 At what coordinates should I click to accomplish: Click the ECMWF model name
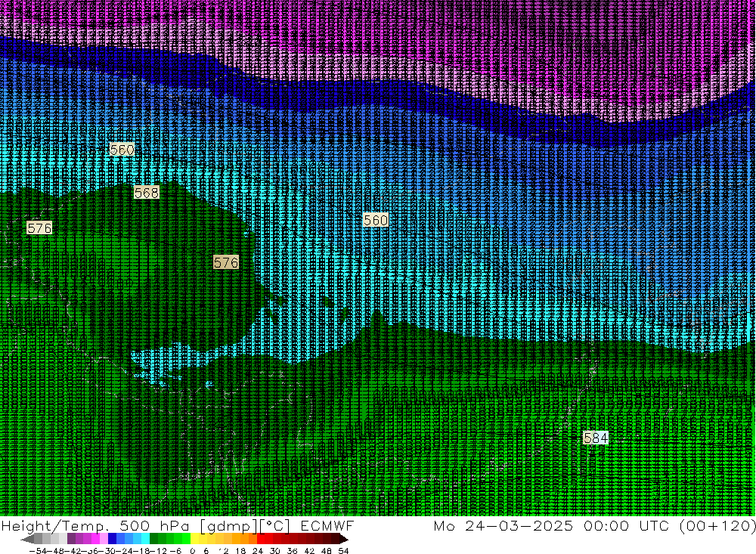[327, 525]
